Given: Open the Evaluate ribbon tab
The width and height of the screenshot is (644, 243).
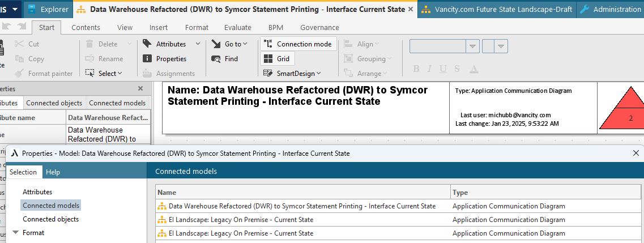Looking at the screenshot, I should pos(238,28).
